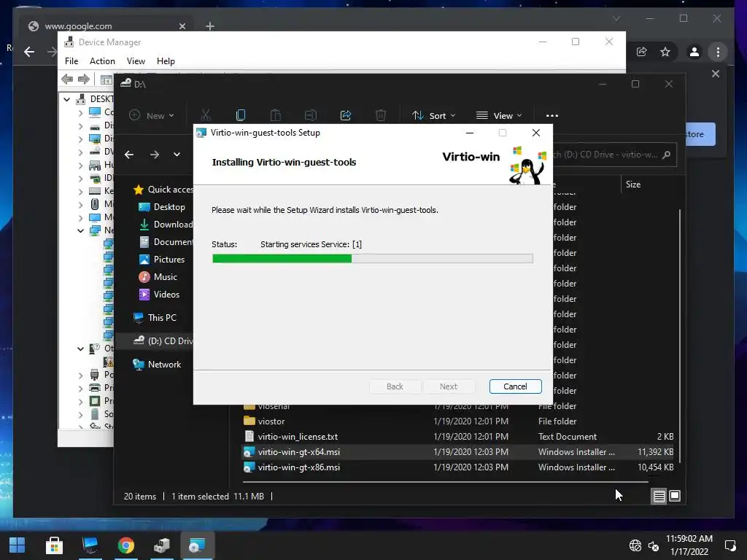The height and width of the screenshot is (560, 747).
Task: Open a new tab in Chrome
Action: (x=210, y=26)
